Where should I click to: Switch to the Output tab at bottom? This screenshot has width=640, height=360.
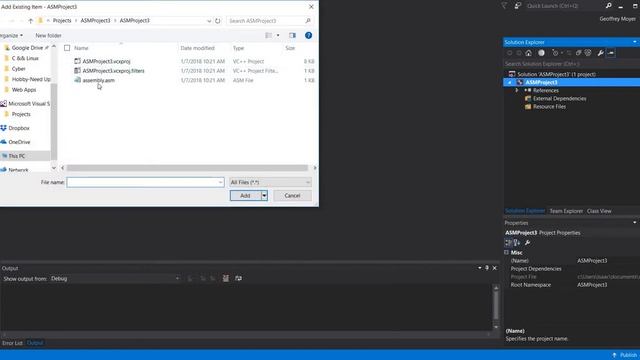[35, 343]
